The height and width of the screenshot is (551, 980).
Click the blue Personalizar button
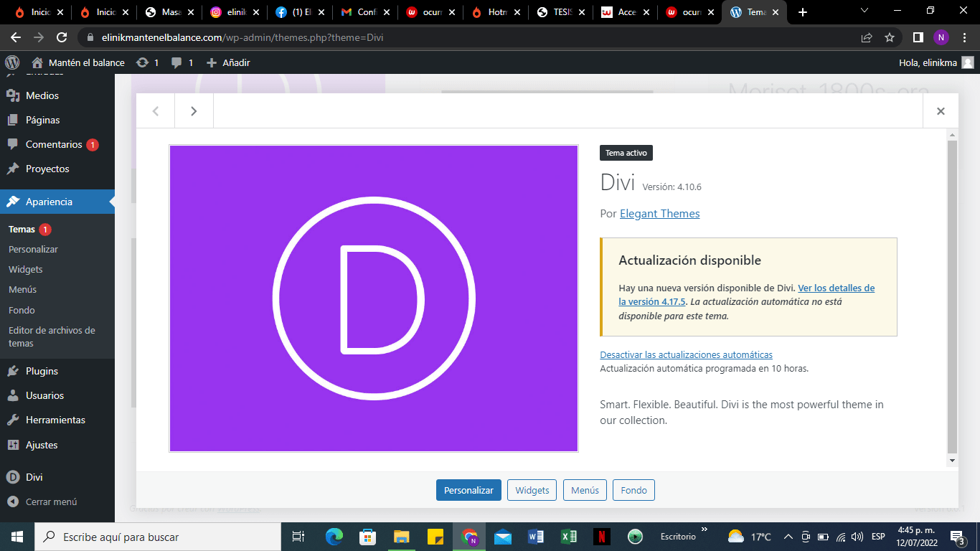(x=468, y=490)
